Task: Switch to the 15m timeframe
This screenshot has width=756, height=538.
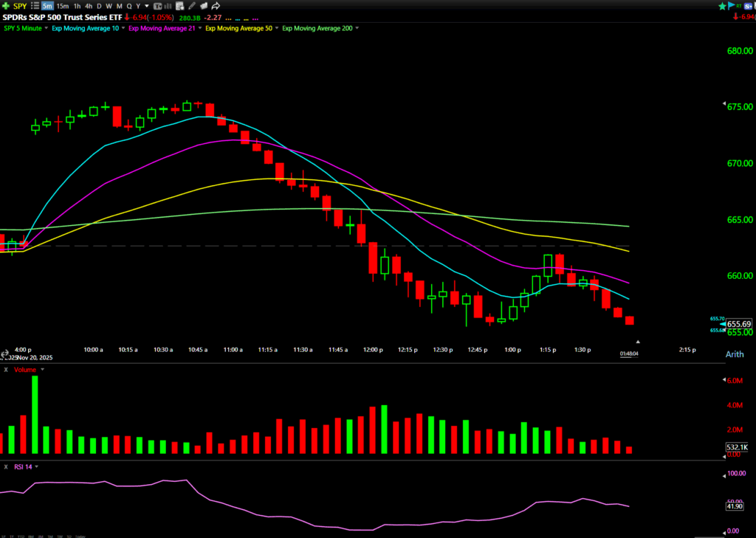Action: (63, 6)
